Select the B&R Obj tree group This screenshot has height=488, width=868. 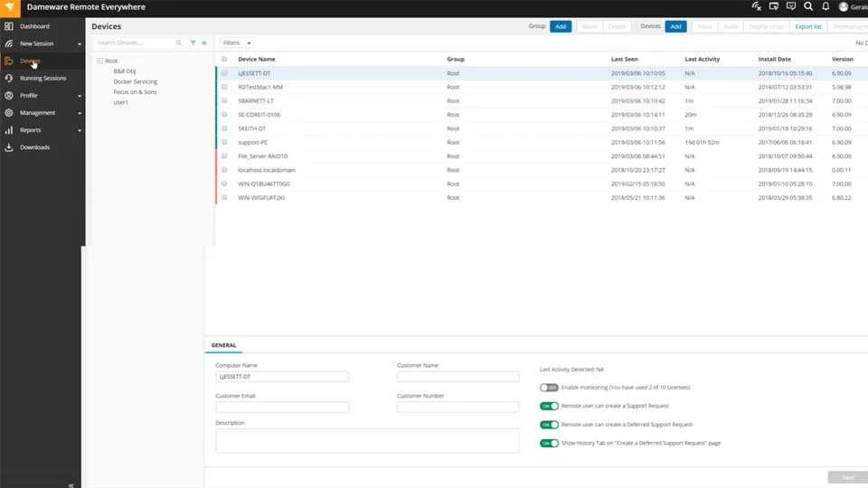[x=125, y=71]
